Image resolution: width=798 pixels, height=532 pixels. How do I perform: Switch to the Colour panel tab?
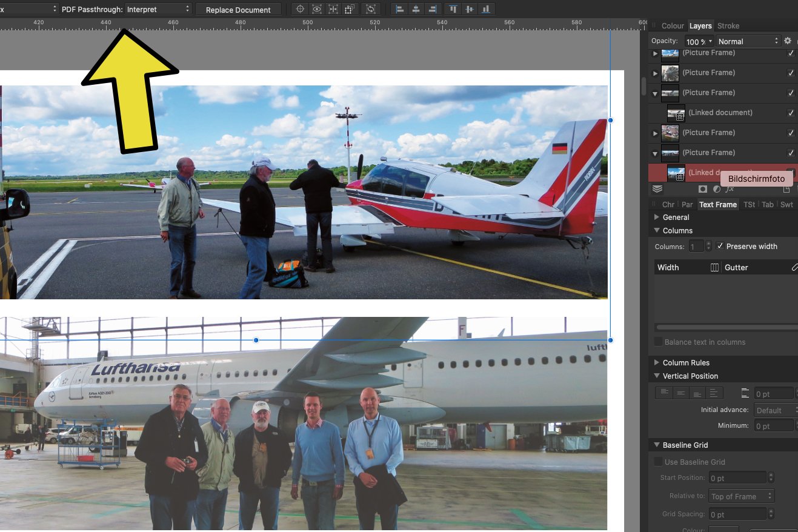coord(673,26)
